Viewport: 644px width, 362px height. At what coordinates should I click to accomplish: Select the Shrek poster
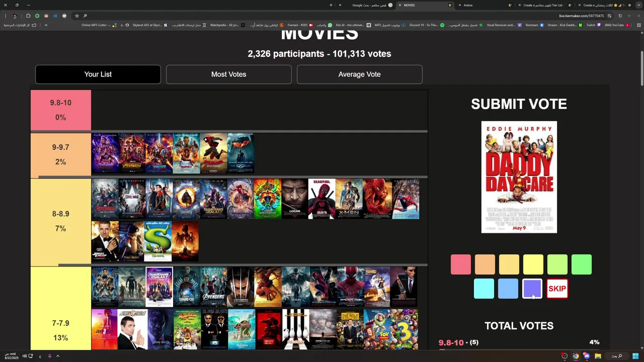click(x=158, y=241)
